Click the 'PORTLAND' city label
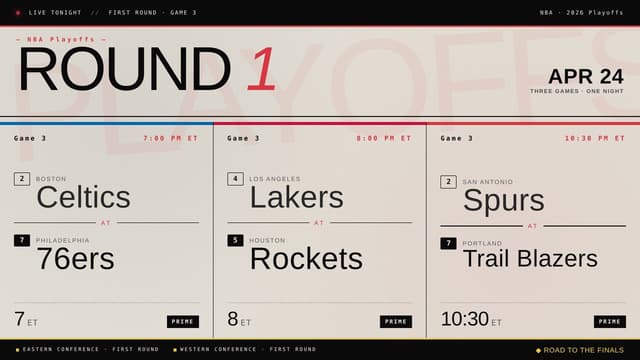Viewport: 640px width, 360px height. 482,243
